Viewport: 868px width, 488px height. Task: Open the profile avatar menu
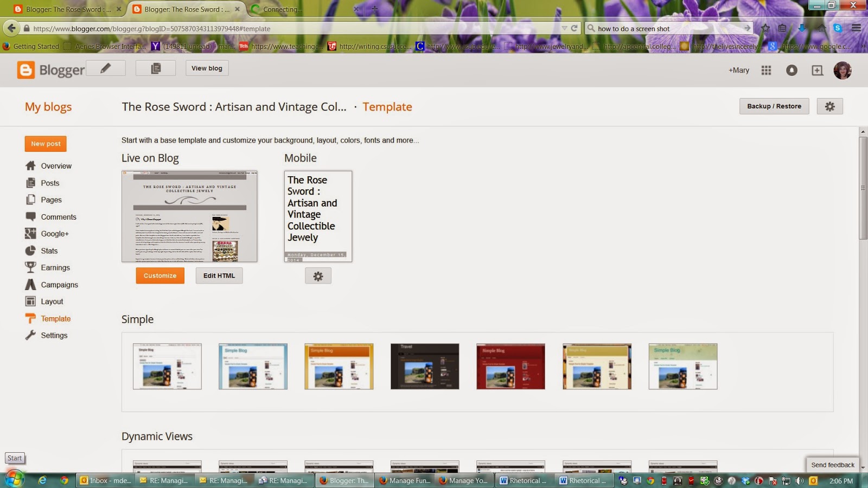pos(843,70)
